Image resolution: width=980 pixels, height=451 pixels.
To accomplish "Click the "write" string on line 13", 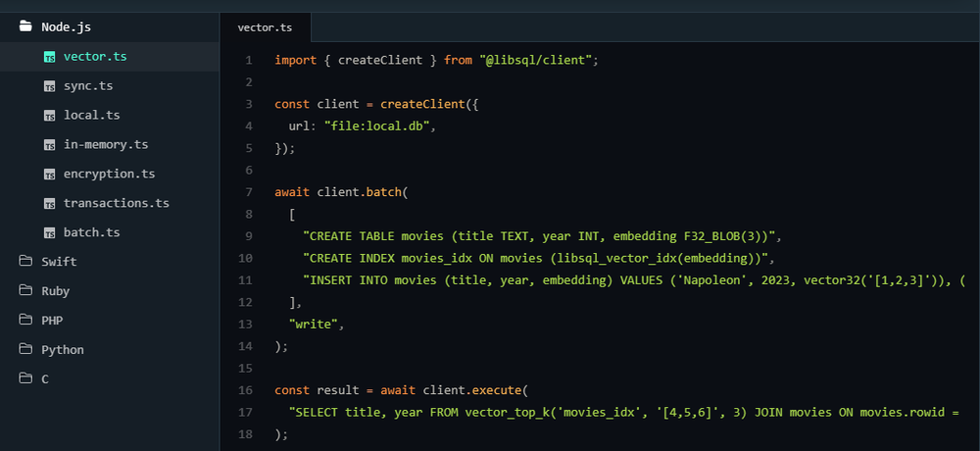I will coord(314,325).
